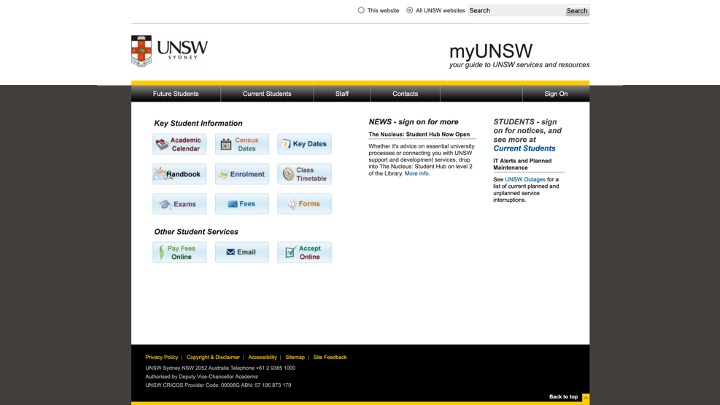This screenshot has height=405, width=720.
Task: Click the Back to top arrow icon
Action: [x=585, y=398]
